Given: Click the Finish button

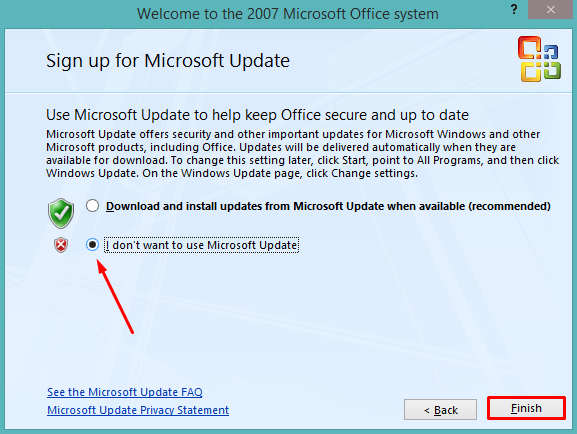Looking at the screenshot, I should pyautogui.click(x=526, y=408).
